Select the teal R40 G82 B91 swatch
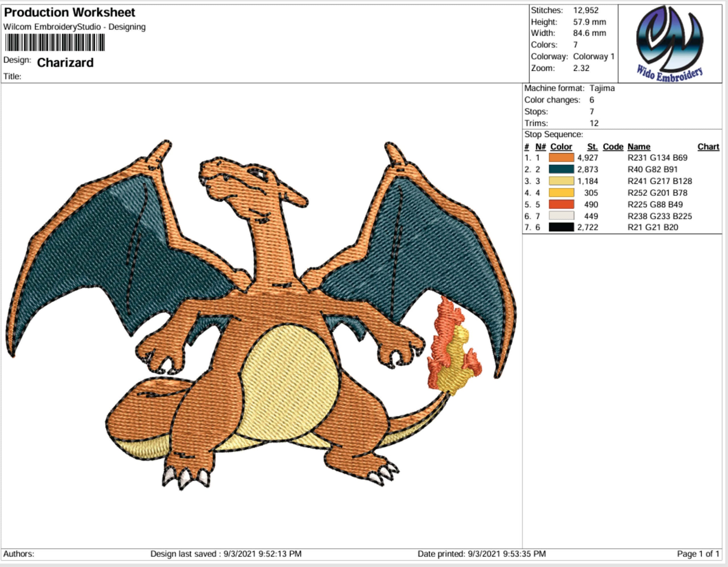The width and height of the screenshot is (728, 567). coord(561,169)
